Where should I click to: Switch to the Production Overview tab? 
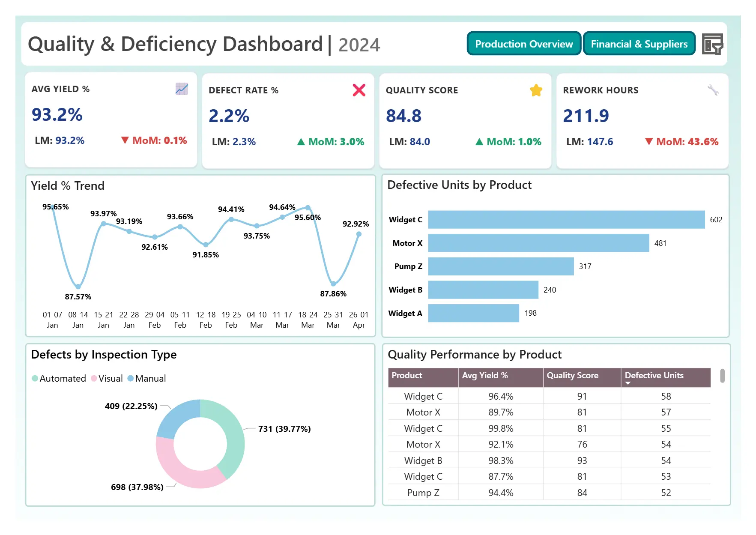click(523, 43)
